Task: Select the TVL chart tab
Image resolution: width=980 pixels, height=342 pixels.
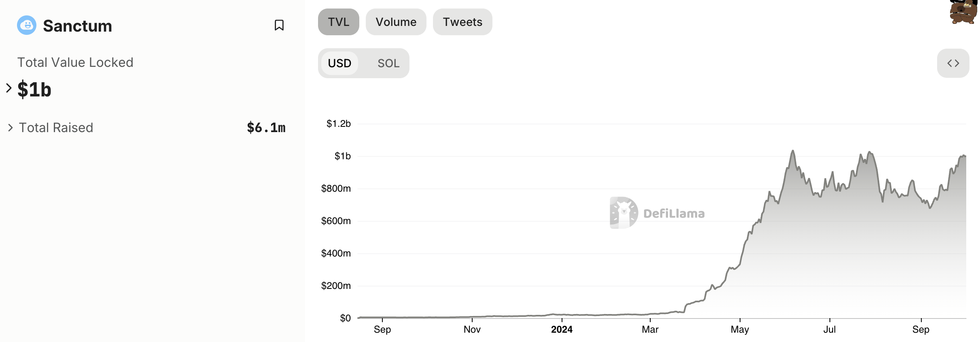Action: [338, 22]
